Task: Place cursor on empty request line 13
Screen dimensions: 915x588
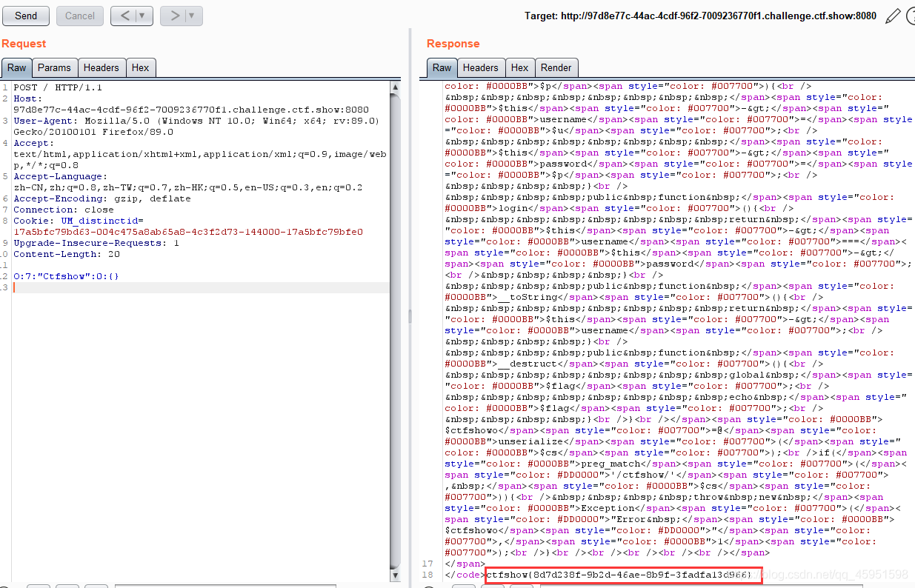Action: point(202,287)
